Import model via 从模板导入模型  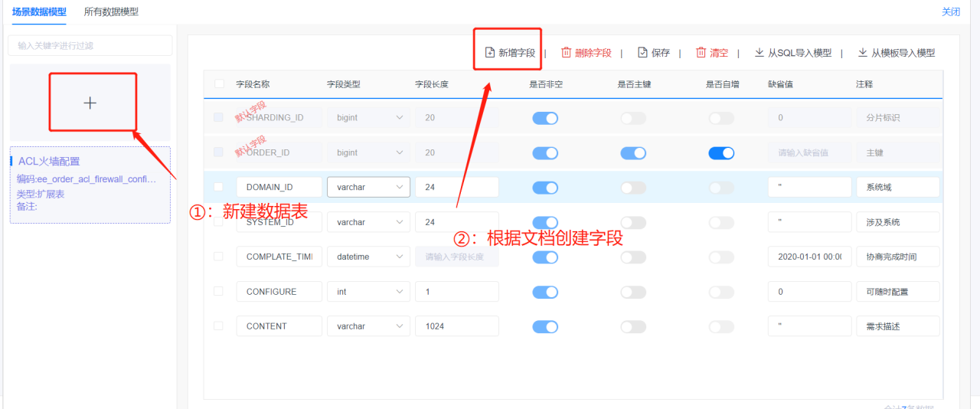[x=897, y=53]
